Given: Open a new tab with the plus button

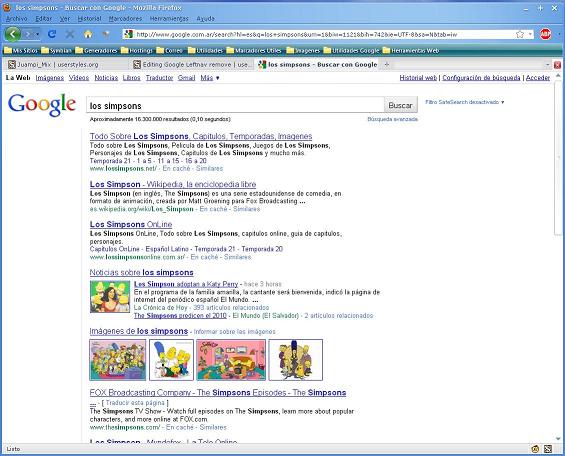Looking at the screenshot, I should [x=387, y=64].
